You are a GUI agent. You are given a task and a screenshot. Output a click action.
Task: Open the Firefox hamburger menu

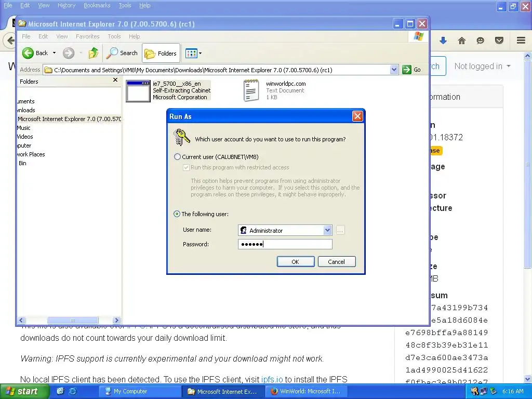[x=521, y=41]
